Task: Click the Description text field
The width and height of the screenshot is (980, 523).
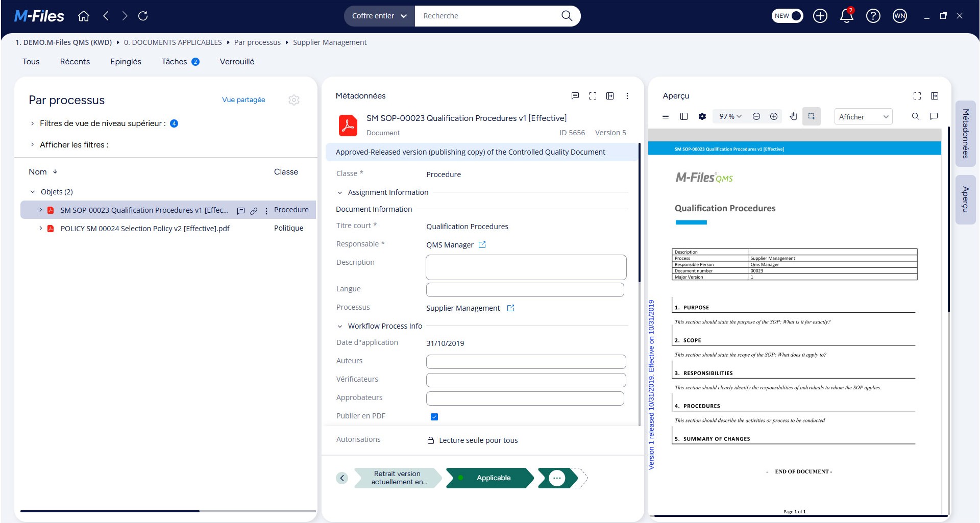Action: pos(526,267)
